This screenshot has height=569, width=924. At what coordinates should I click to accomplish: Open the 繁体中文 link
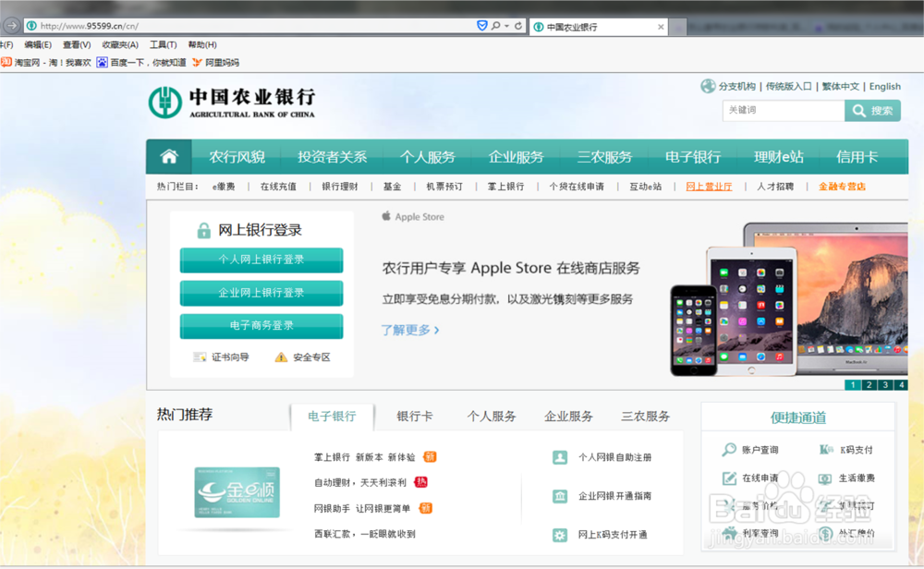840,86
